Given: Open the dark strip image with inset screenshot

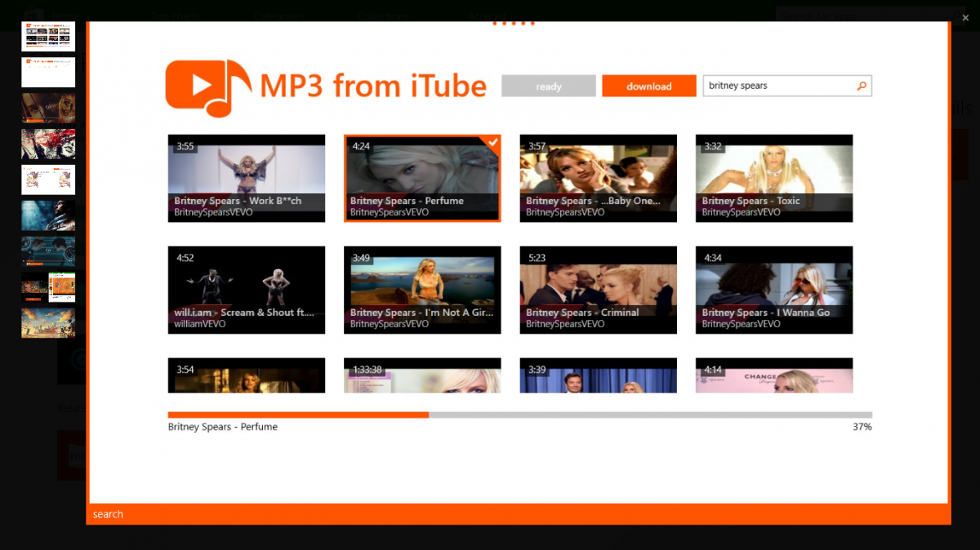Looking at the screenshot, I should pyautogui.click(x=48, y=287).
